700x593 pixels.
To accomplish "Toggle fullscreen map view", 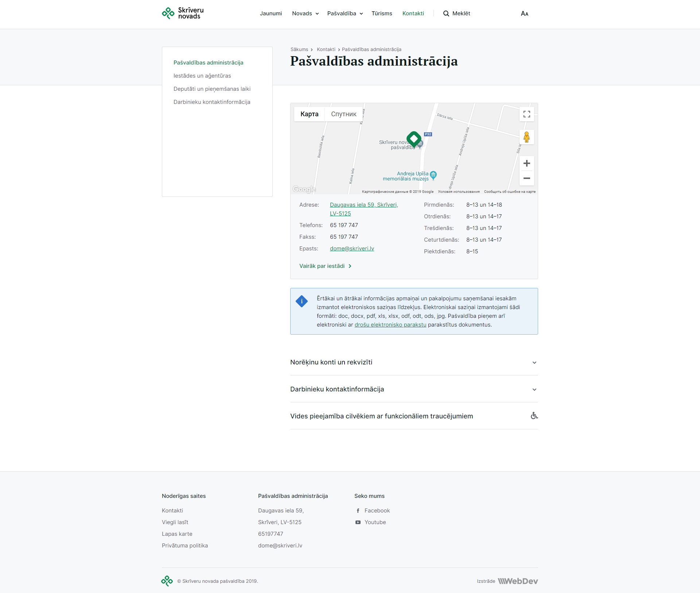I will coord(526,114).
